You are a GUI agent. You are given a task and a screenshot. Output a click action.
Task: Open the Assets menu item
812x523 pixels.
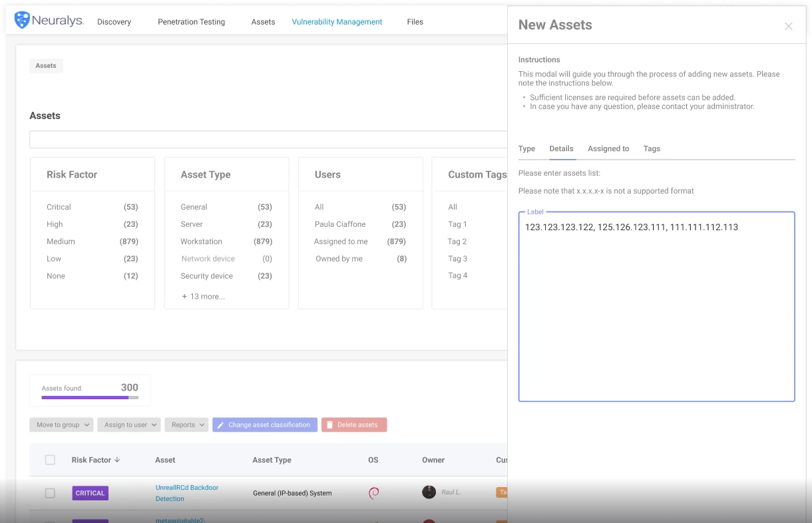[263, 22]
